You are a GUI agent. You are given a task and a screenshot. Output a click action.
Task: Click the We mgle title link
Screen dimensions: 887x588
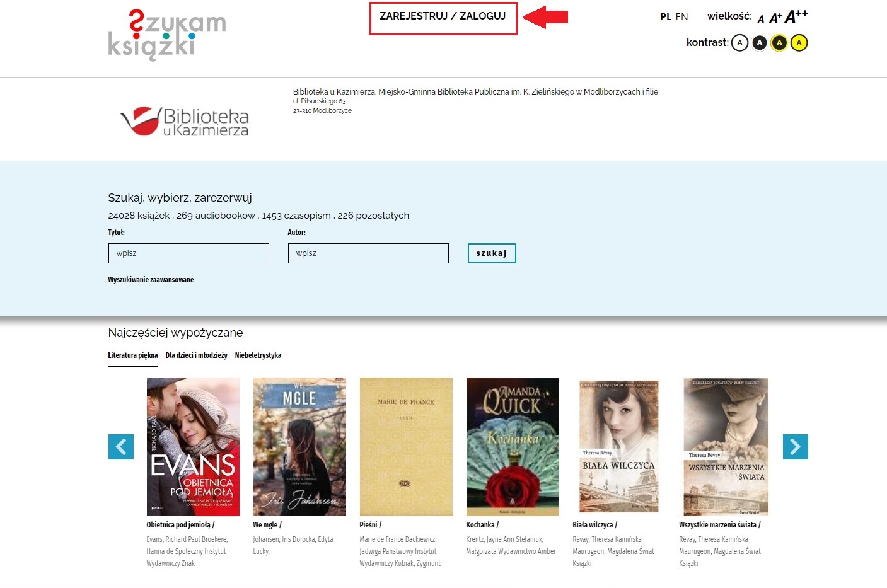(267, 525)
